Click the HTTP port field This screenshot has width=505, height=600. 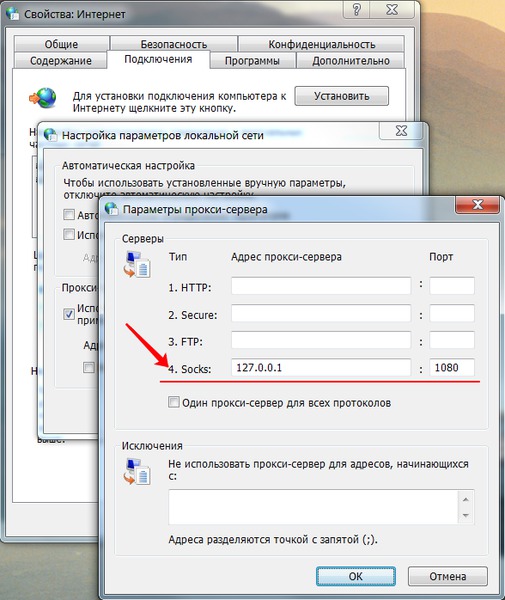(452, 285)
